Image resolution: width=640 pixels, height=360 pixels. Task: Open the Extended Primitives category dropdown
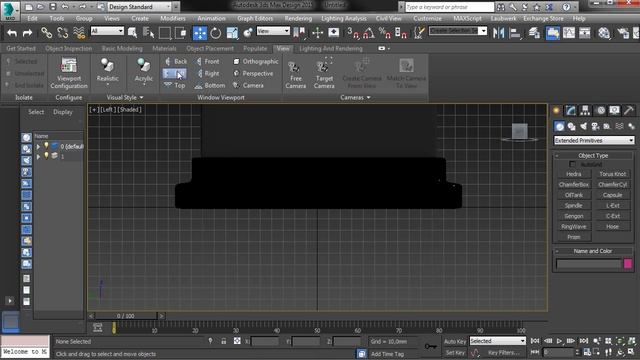[594, 140]
